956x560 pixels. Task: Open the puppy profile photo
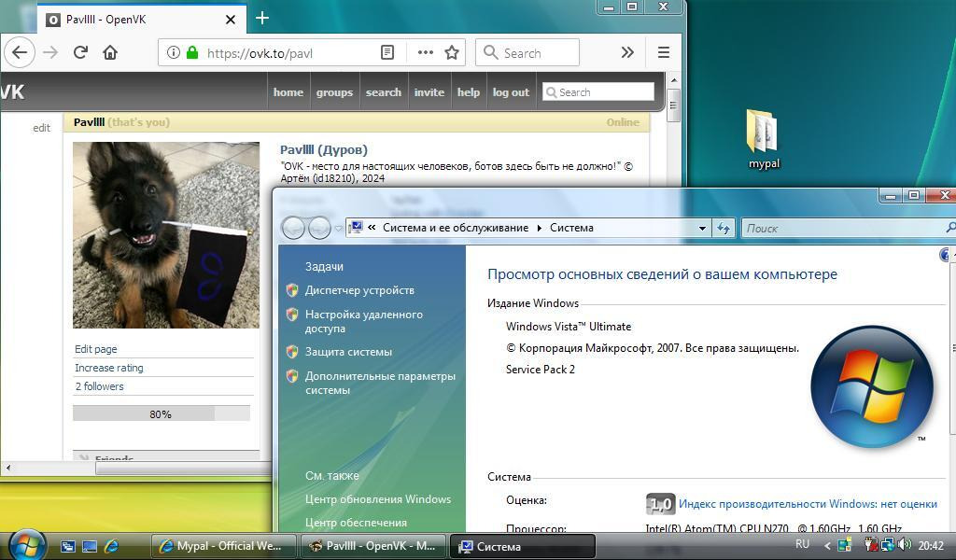click(x=166, y=235)
